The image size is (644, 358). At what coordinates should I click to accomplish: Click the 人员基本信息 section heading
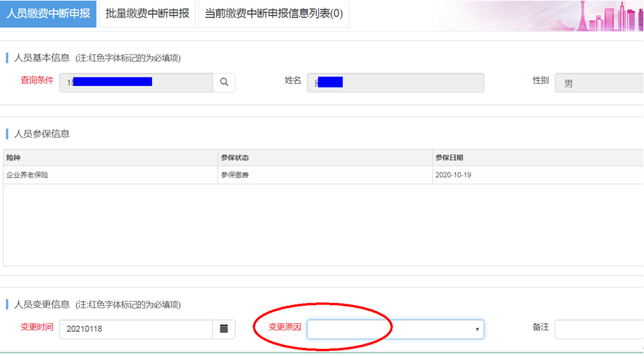pyautogui.click(x=42, y=58)
